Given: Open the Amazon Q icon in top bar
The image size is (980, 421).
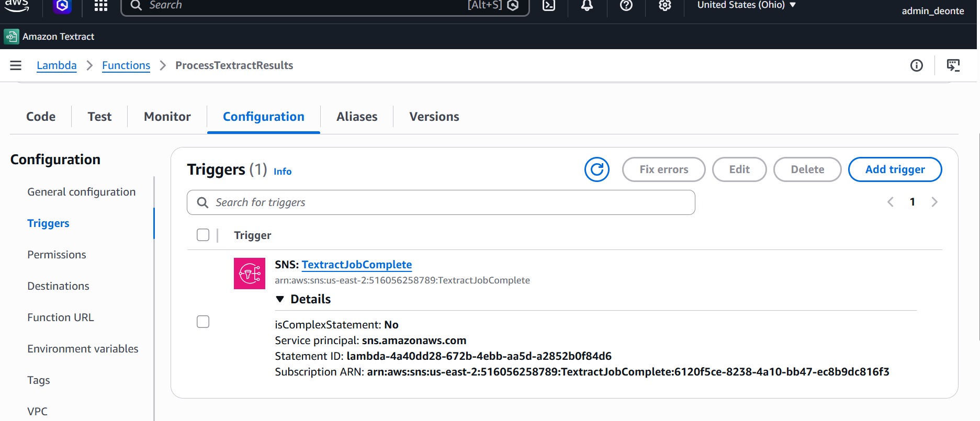Looking at the screenshot, I should point(62,6).
